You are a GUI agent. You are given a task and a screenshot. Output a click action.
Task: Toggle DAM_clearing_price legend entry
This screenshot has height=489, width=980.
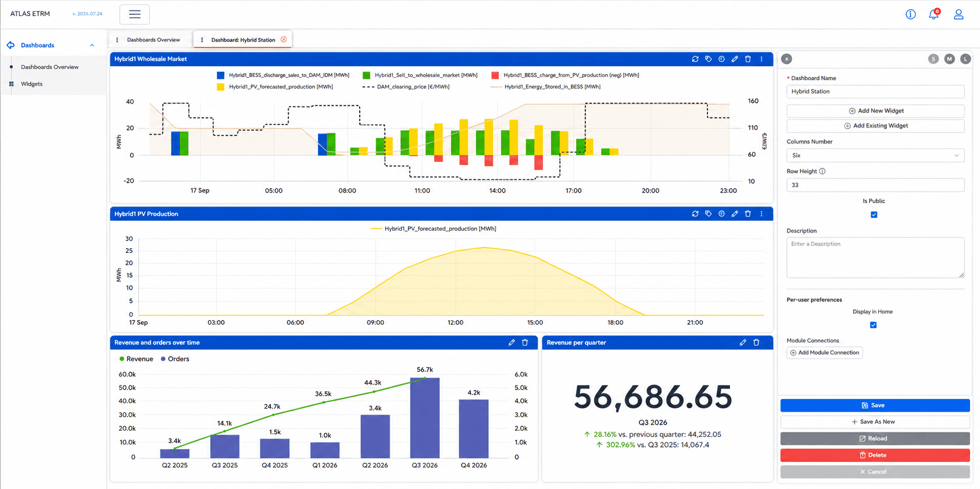[406, 87]
